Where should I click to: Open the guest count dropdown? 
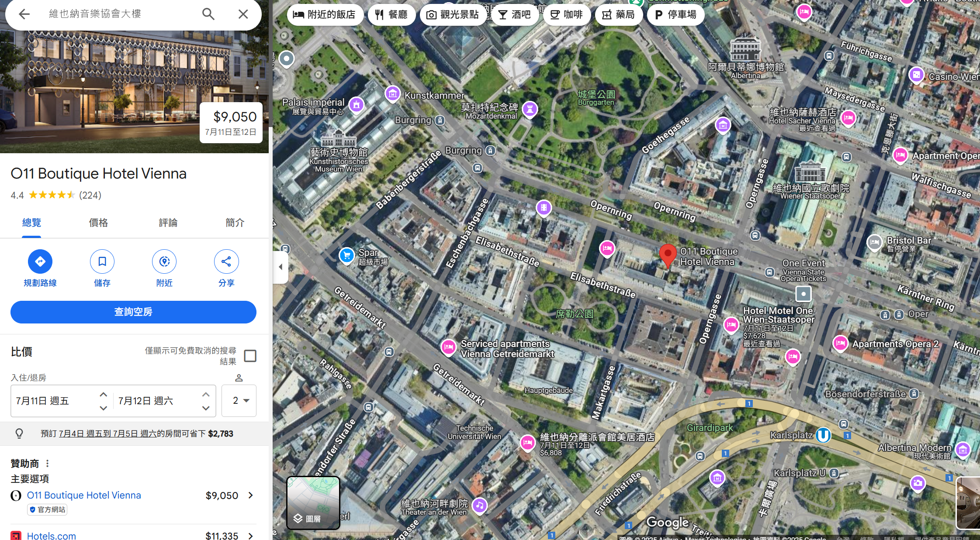pos(239,401)
